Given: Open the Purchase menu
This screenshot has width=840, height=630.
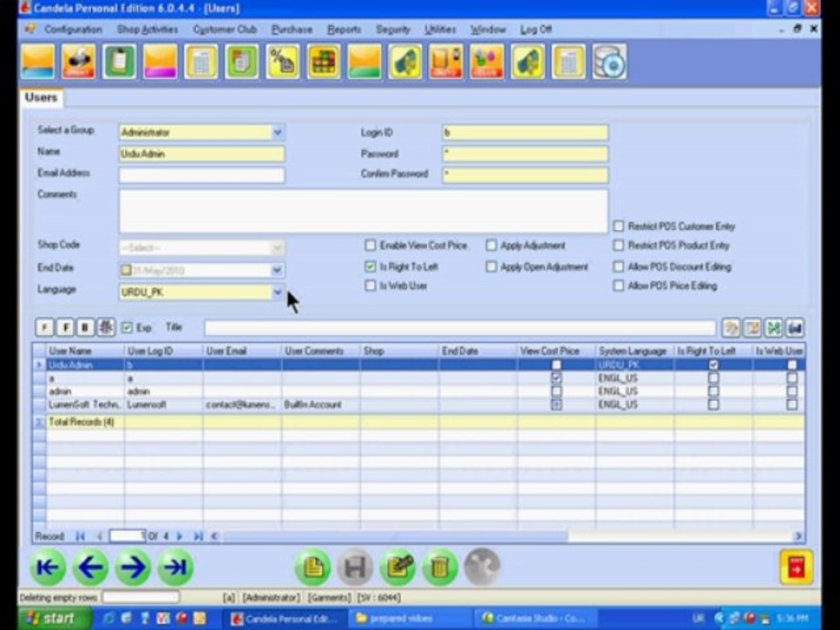Looking at the screenshot, I should pos(292,30).
